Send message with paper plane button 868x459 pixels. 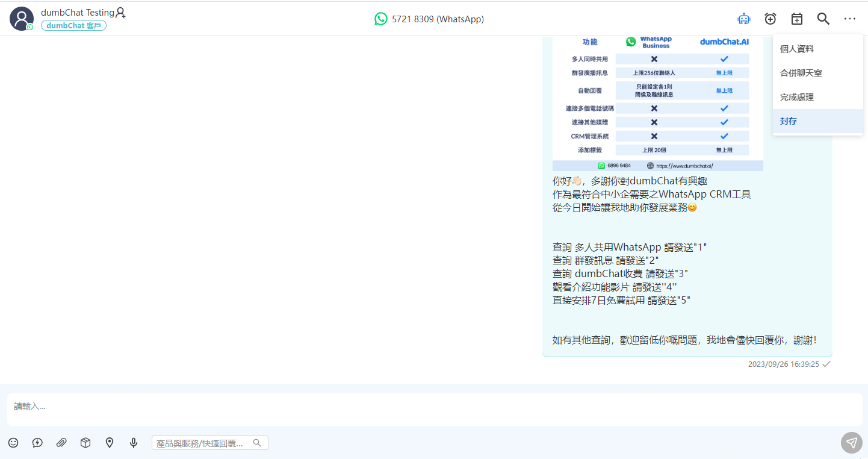click(852, 443)
